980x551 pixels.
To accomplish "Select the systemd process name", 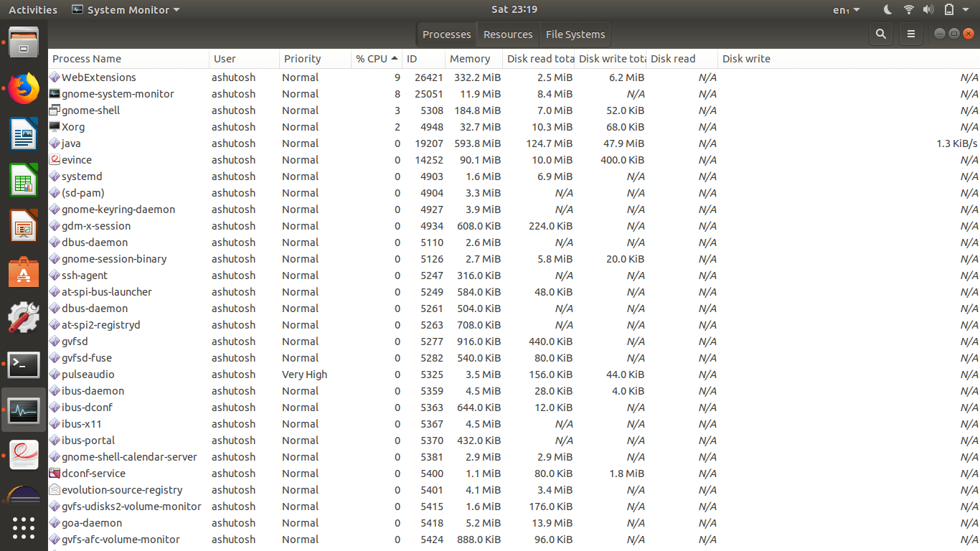I will [82, 176].
